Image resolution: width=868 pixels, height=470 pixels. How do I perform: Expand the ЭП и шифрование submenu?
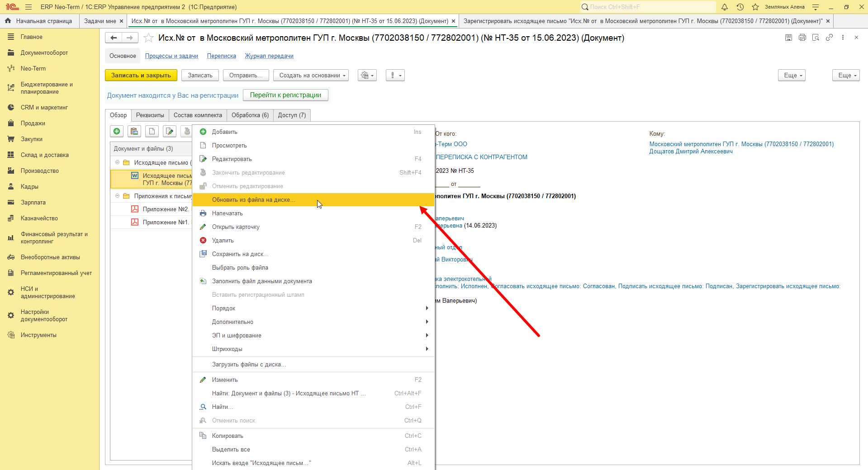(x=313, y=335)
